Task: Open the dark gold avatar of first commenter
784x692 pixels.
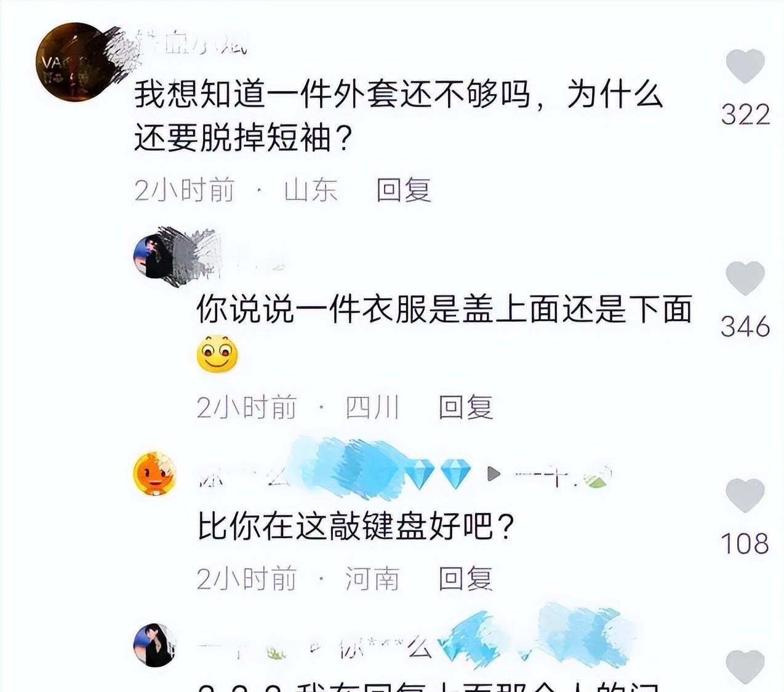Action: (x=75, y=62)
